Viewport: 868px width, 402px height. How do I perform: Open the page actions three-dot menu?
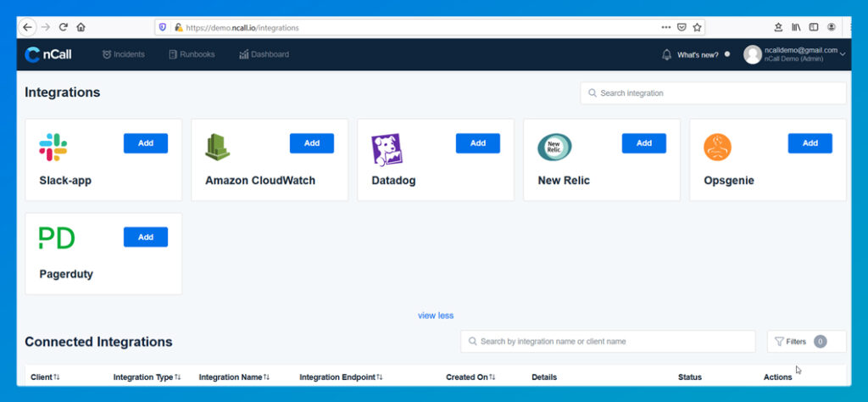pyautogui.click(x=666, y=27)
